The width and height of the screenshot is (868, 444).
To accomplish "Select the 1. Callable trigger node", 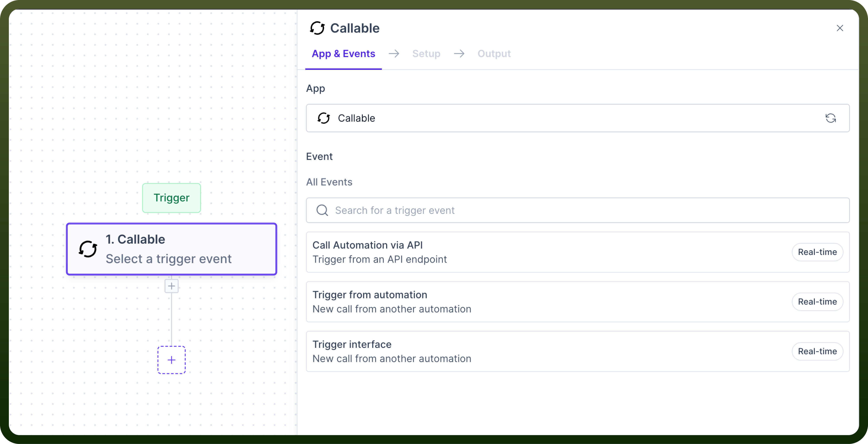I will point(172,249).
